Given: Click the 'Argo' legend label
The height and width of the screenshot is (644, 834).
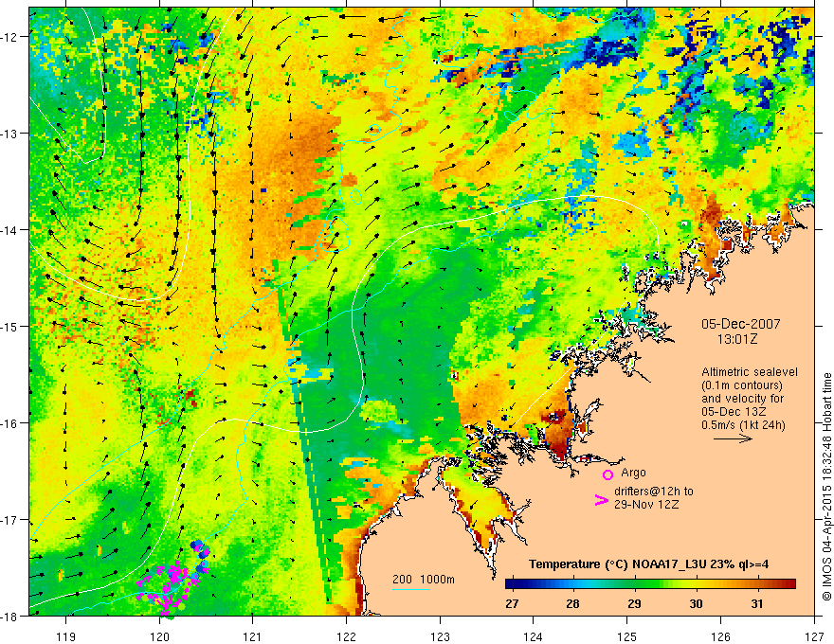Looking at the screenshot, I should 633,473.
